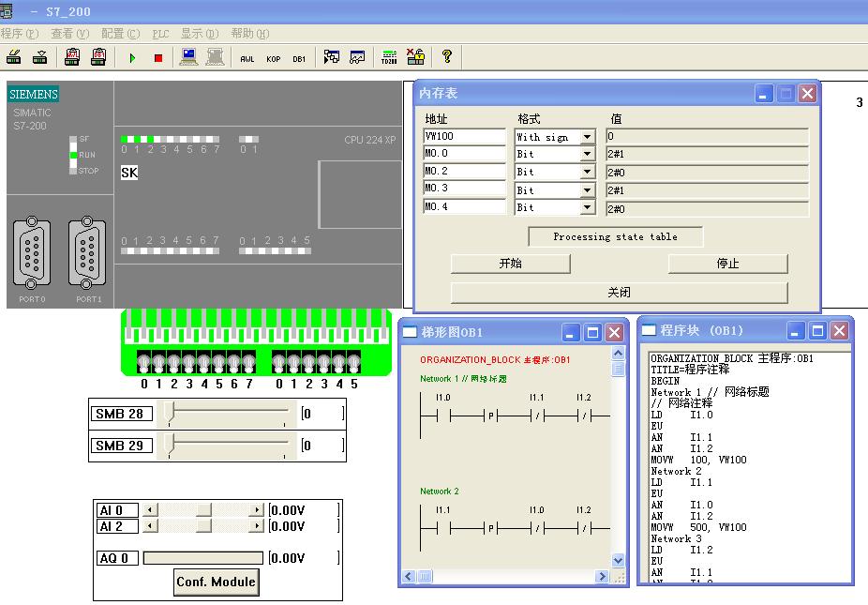
Task: Click the yellow question mark help icon
Action: click(x=447, y=57)
